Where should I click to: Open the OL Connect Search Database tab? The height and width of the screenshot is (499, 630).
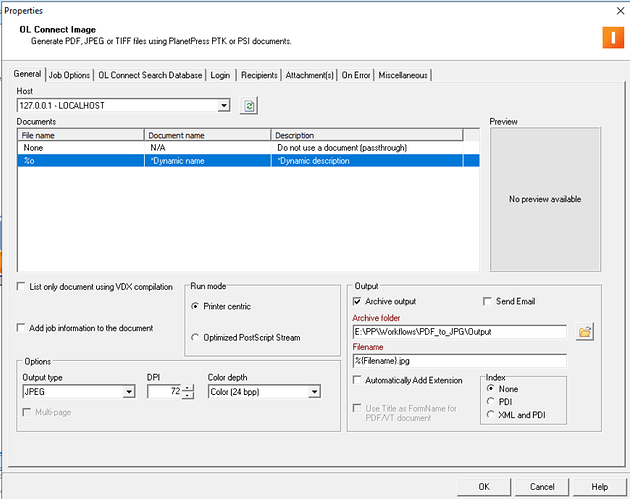pos(149,75)
